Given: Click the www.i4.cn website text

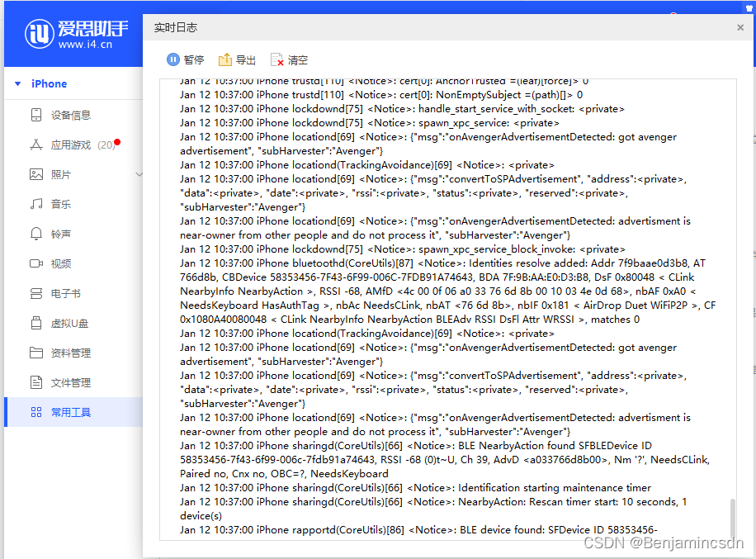Looking at the screenshot, I should tap(85, 45).
